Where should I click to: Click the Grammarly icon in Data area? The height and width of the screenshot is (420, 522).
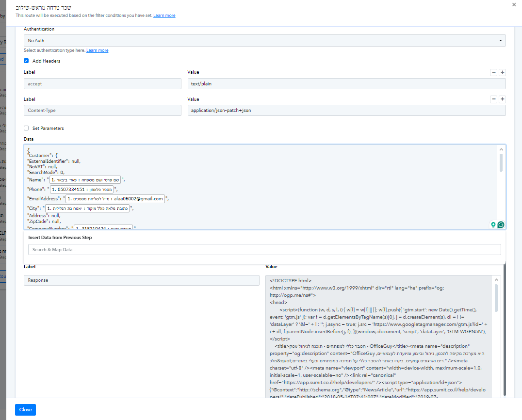(501, 225)
